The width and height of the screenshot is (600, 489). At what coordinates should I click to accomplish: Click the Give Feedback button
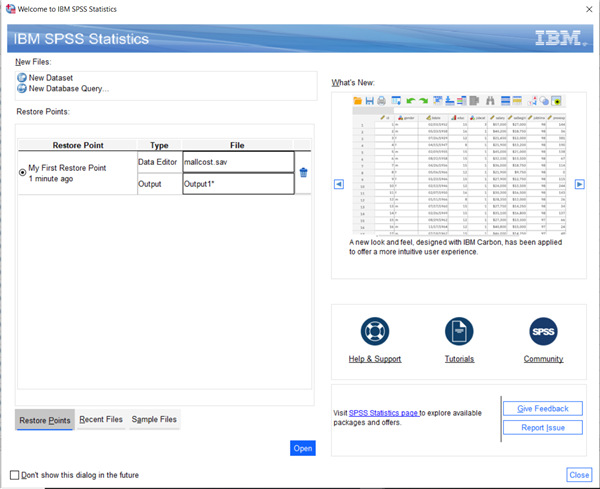(x=542, y=409)
